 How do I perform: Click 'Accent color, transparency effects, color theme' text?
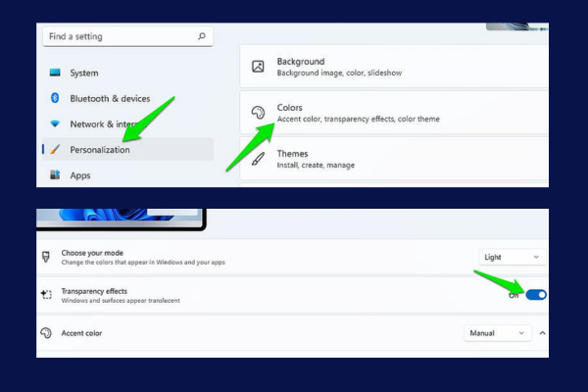coord(358,119)
